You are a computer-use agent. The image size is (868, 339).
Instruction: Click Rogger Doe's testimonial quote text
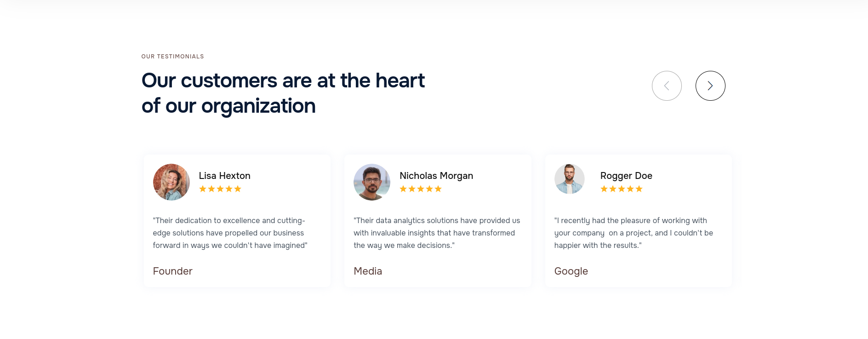pyautogui.click(x=634, y=233)
